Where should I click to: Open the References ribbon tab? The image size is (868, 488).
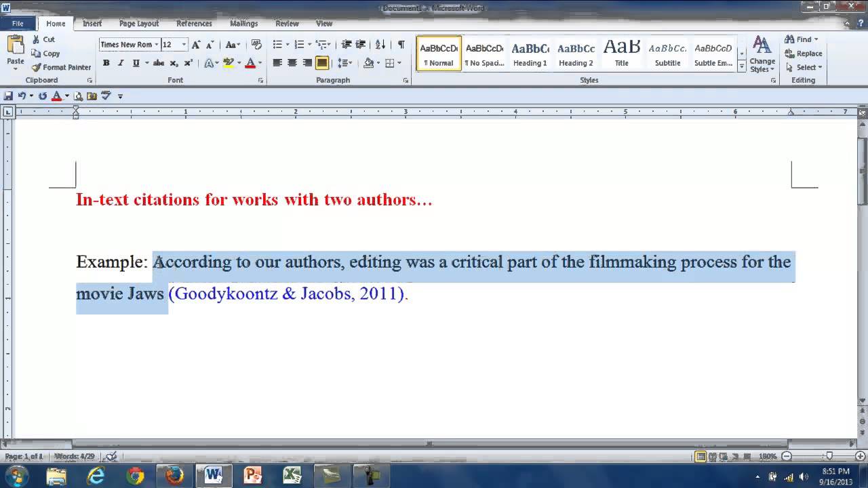194,24
